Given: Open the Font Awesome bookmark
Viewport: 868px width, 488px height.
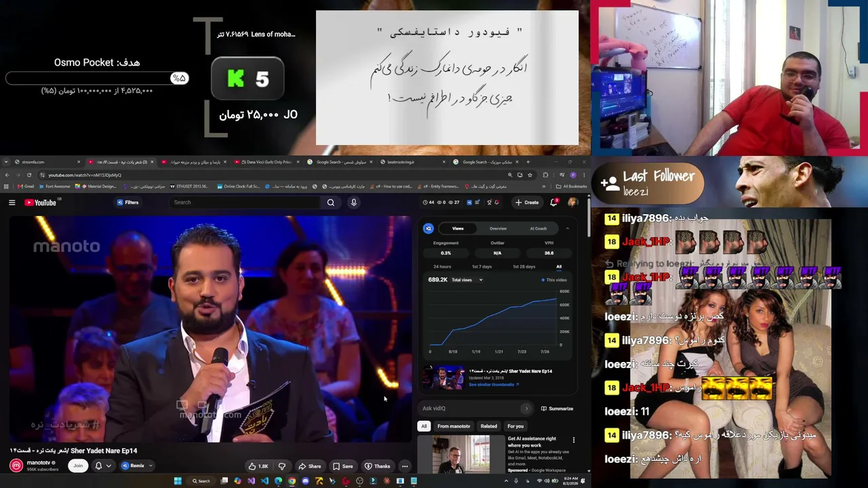Looking at the screenshot, I should [x=54, y=186].
